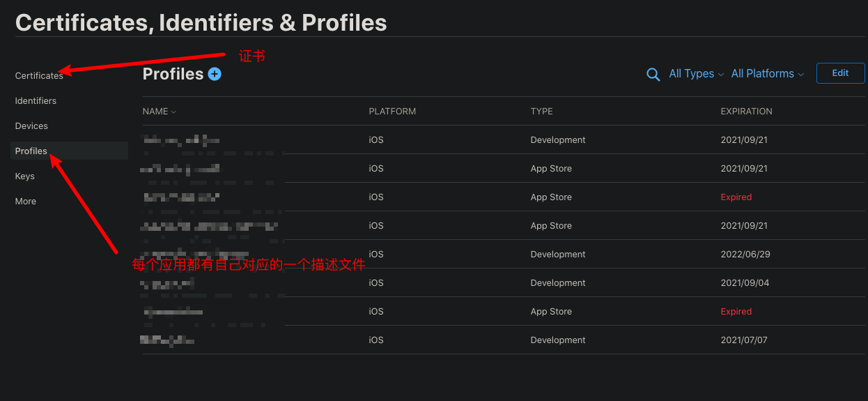Sort by the NAME column header
Image resolution: width=868 pixels, height=401 pixels.
(x=160, y=112)
